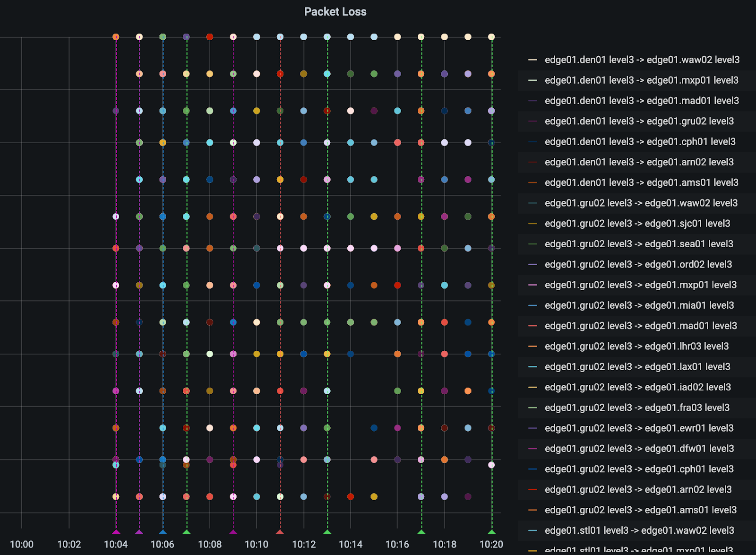Click the red annotation triangle before 10:12
The width and height of the screenshot is (756, 555).
280,532
